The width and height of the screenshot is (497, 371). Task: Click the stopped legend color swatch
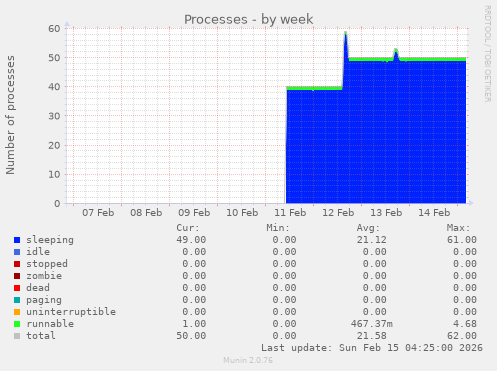tap(17, 264)
